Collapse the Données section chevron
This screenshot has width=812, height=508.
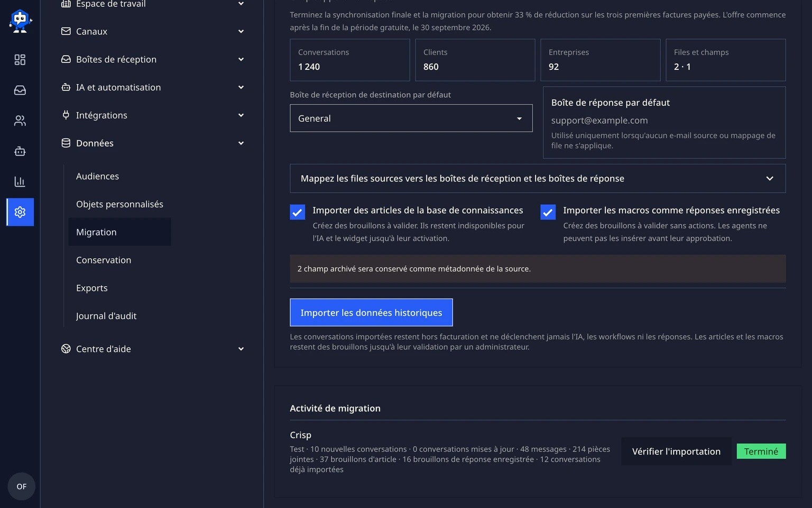click(x=241, y=143)
